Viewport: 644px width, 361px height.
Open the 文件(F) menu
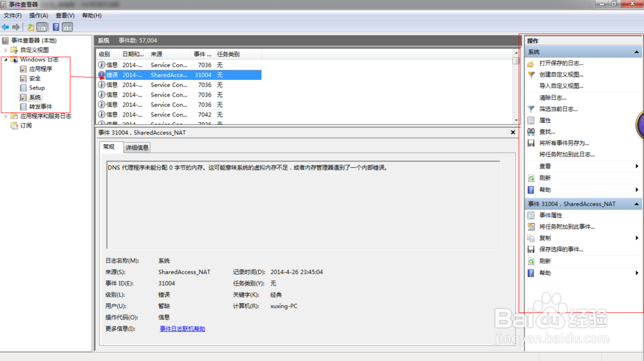[12, 15]
